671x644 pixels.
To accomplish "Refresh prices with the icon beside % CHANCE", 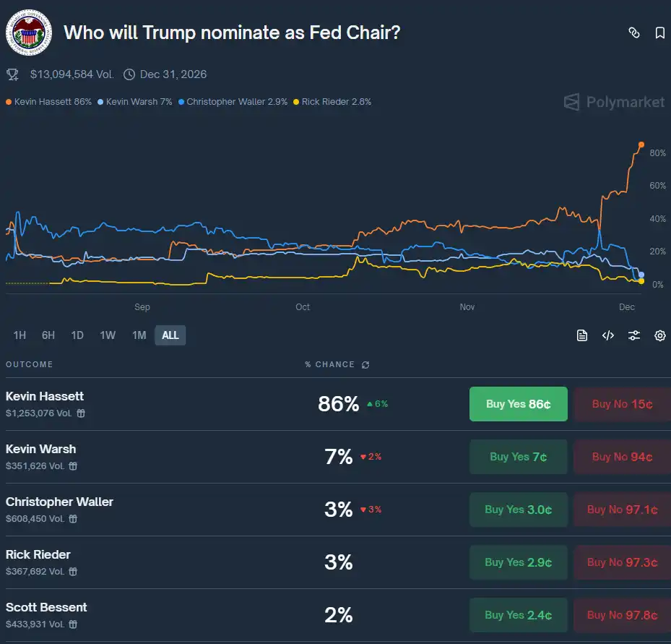I will click(365, 365).
